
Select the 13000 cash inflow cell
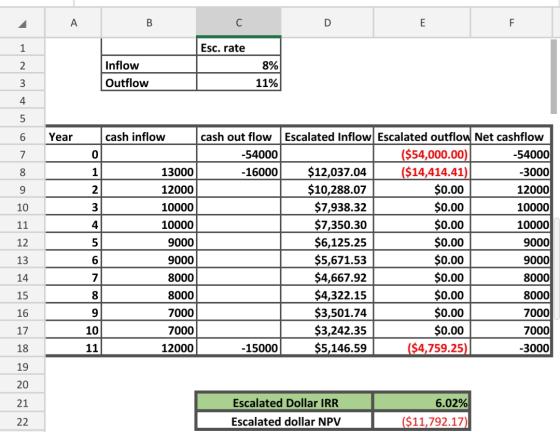pyautogui.click(x=149, y=172)
